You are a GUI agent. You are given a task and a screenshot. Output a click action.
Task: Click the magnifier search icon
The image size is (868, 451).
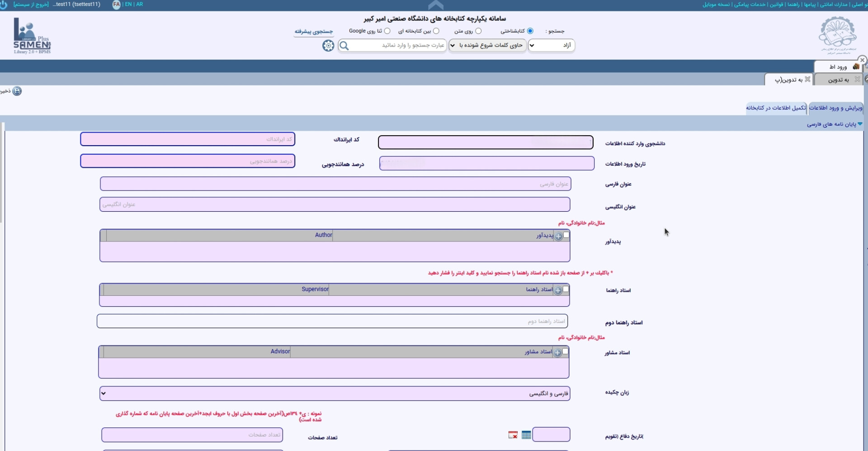coord(344,46)
